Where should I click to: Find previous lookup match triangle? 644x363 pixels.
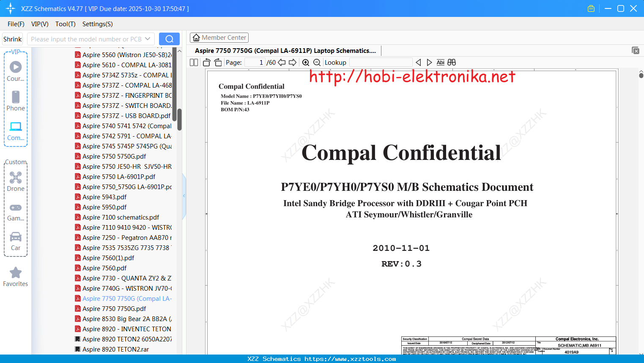pos(418,62)
